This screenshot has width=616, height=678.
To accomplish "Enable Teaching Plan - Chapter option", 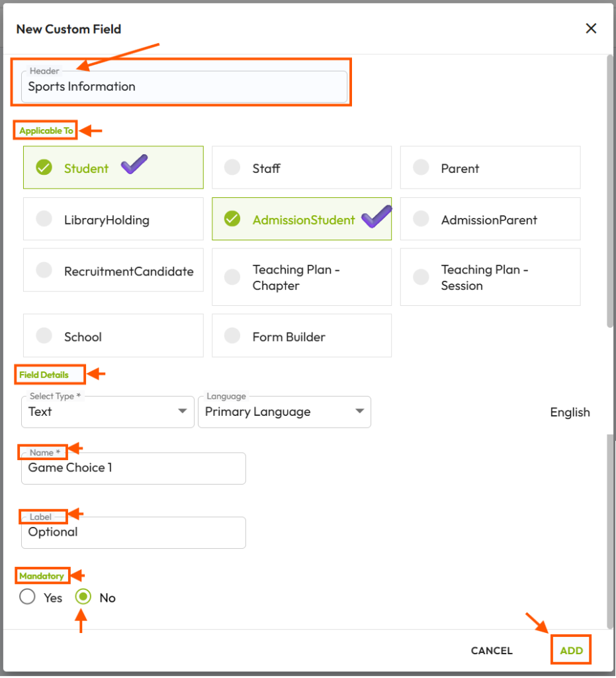I will tap(302, 277).
